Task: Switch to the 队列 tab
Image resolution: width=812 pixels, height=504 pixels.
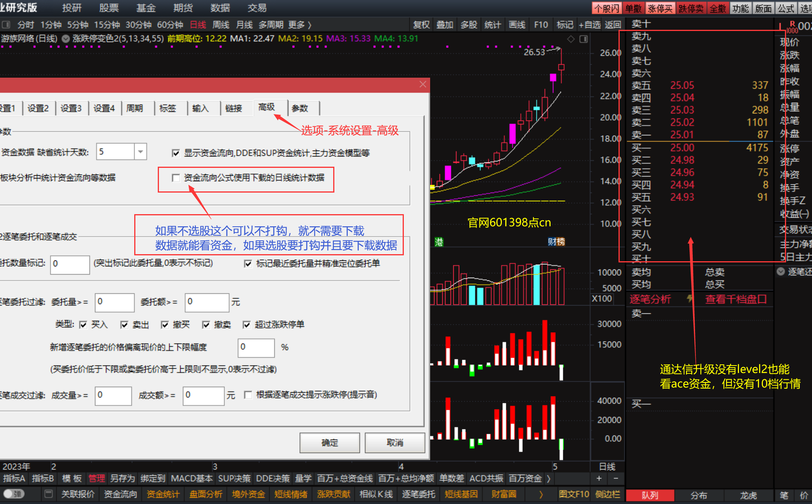Action: pos(650,495)
